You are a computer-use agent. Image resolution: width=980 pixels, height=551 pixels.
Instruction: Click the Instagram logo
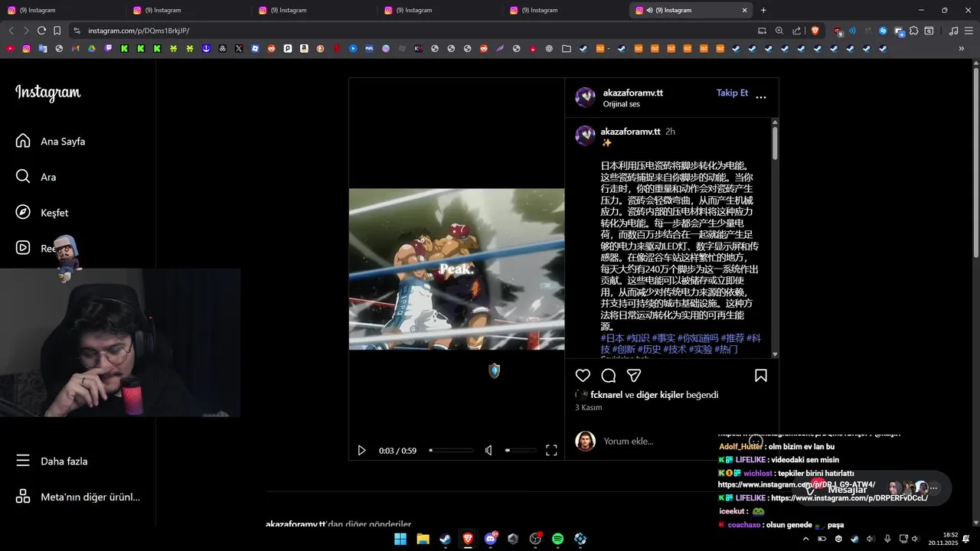(x=47, y=93)
